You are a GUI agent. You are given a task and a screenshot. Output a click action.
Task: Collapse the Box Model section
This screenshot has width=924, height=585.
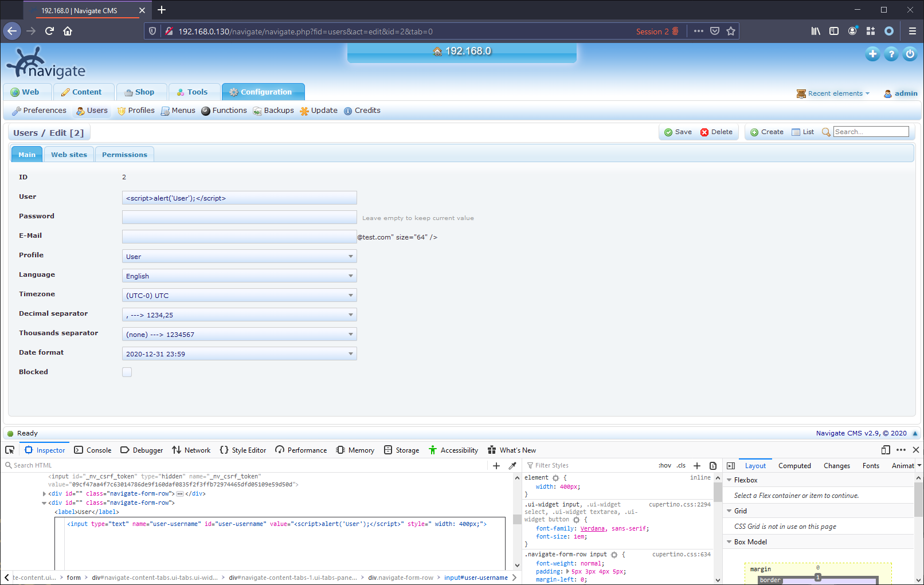tap(729, 542)
